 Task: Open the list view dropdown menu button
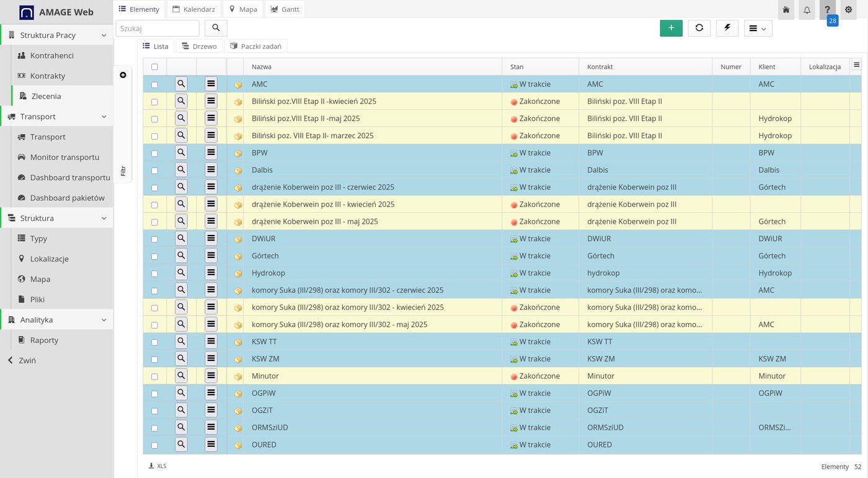tap(758, 28)
